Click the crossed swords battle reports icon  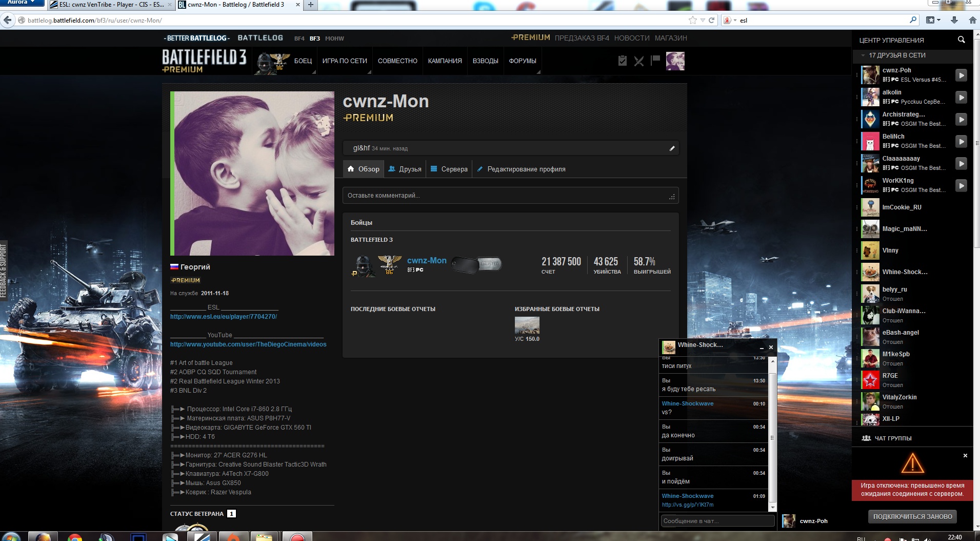(639, 61)
